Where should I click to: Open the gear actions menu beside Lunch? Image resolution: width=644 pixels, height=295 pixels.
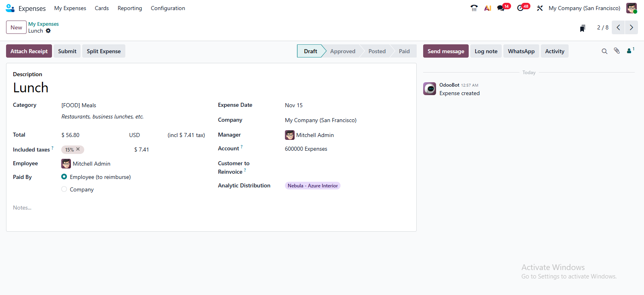pyautogui.click(x=48, y=31)
